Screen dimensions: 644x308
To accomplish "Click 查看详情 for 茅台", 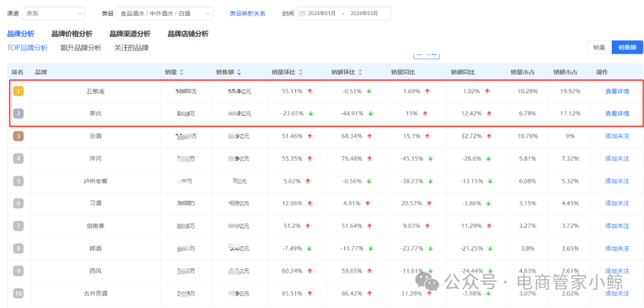I will [617, 114].
